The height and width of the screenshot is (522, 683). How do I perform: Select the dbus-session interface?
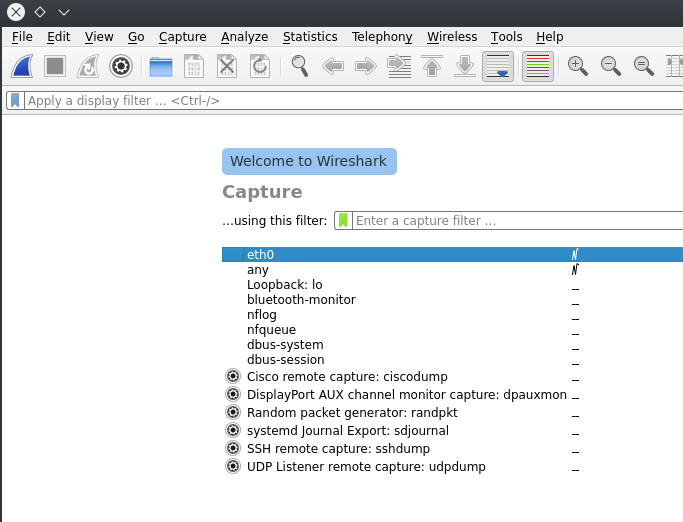point(453,360)
